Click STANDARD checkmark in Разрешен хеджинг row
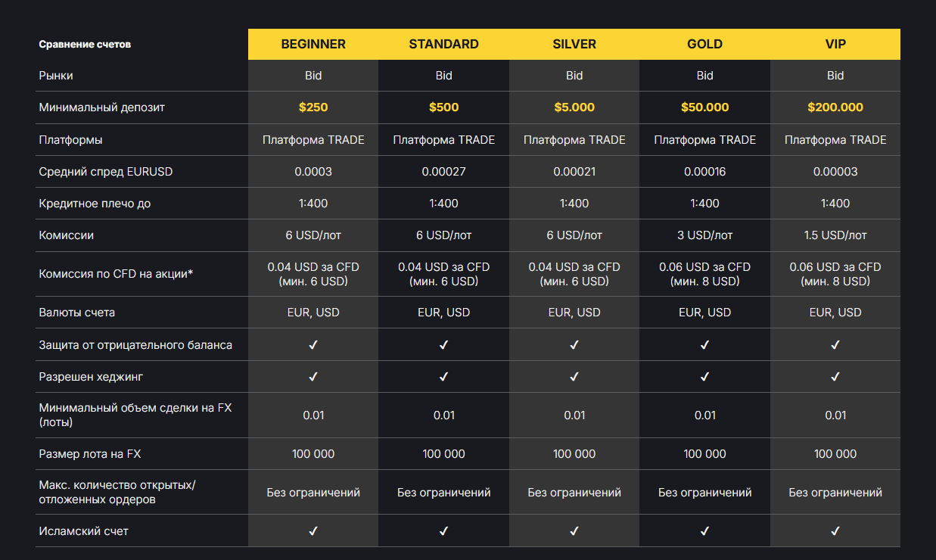 [x=443, y=377]
